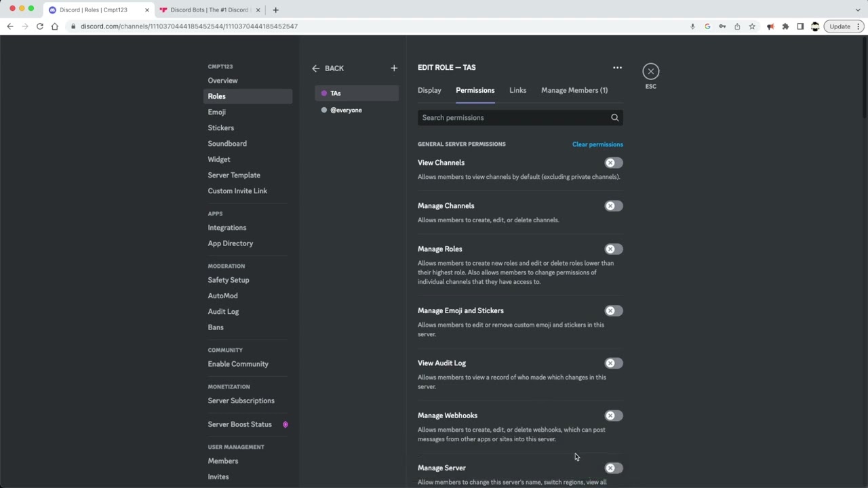
Task: Open Bans page
Action: pos(248,327)
